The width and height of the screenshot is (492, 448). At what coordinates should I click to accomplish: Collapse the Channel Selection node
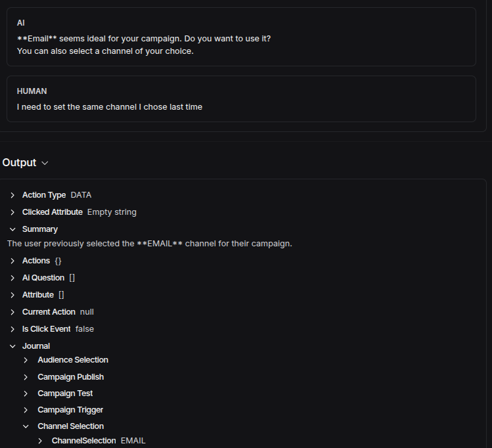26,426
